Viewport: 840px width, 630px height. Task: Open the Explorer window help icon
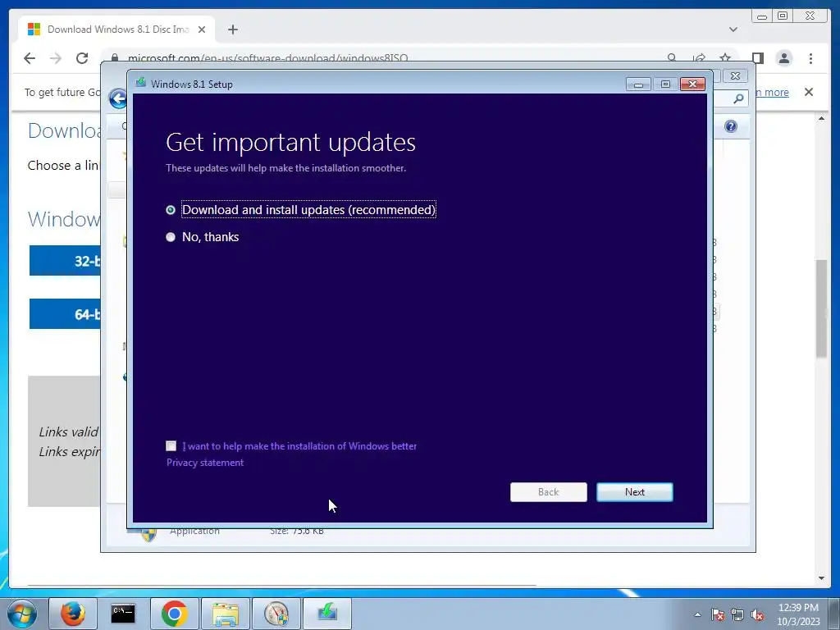click(731, 126)
